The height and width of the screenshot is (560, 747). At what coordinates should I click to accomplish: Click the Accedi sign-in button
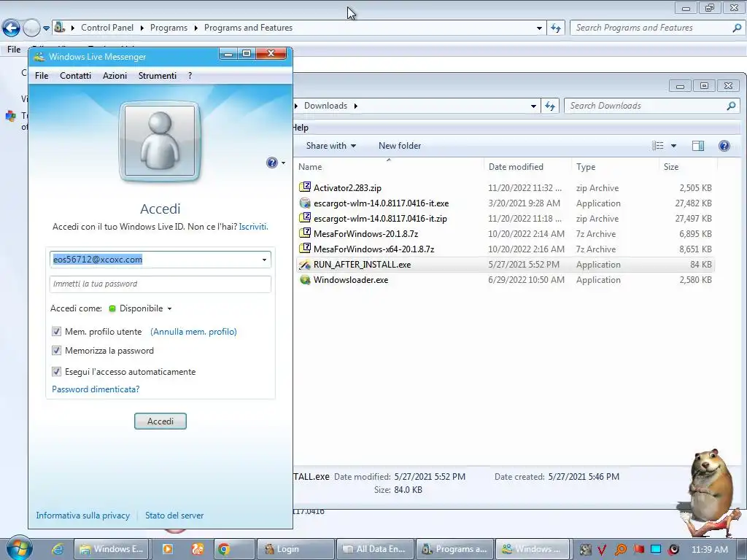click(x=160, y=421)
